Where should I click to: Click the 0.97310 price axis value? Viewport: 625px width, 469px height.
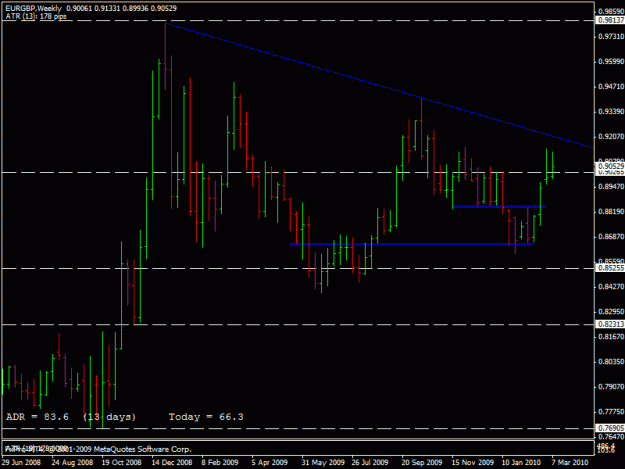click(x=611, y=37)
